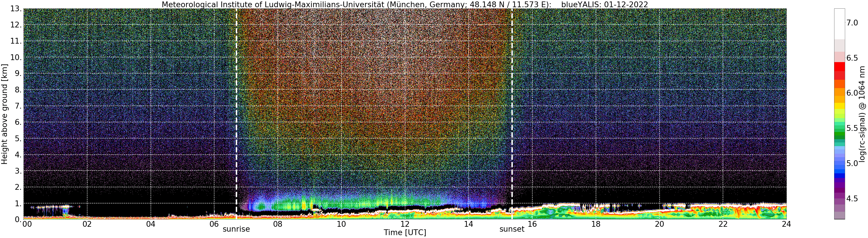Click the height axis tick label 0.

[x=18, y=219]
